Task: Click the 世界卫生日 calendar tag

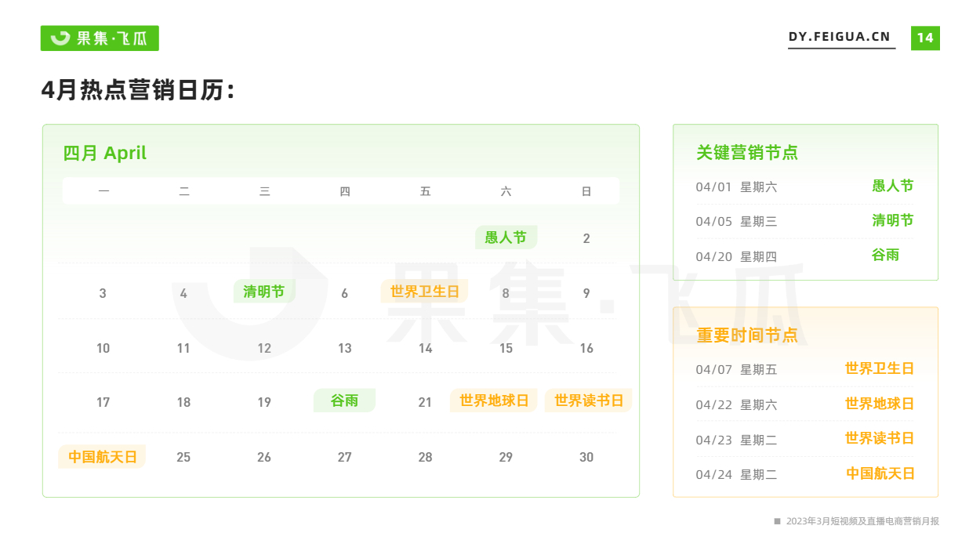Action: [x=424, y=292]
